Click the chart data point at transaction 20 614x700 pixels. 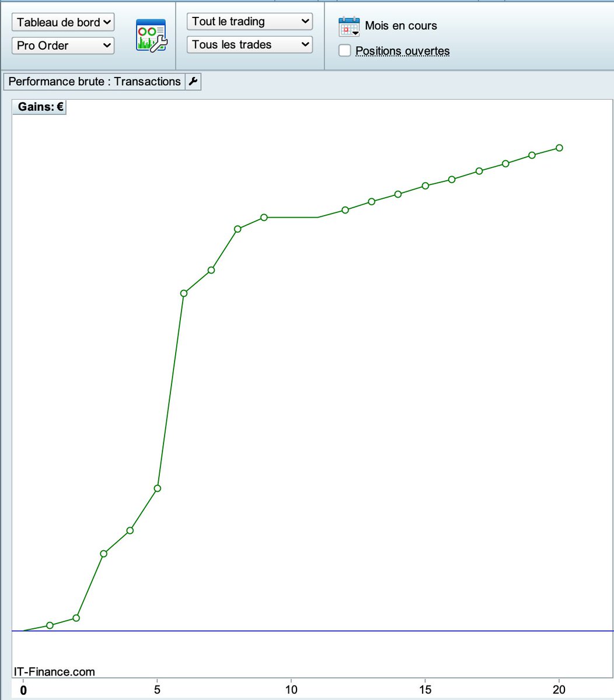[x=559, y=148]
